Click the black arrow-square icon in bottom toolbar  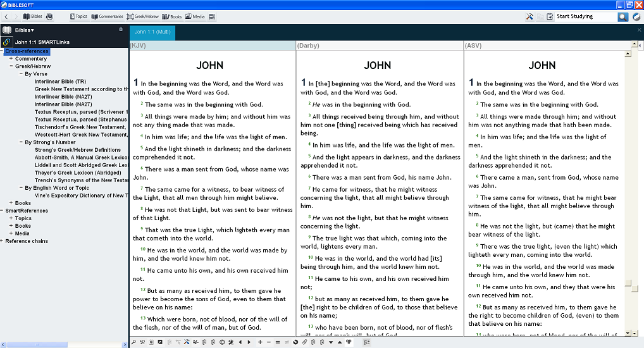coord(160,342)
